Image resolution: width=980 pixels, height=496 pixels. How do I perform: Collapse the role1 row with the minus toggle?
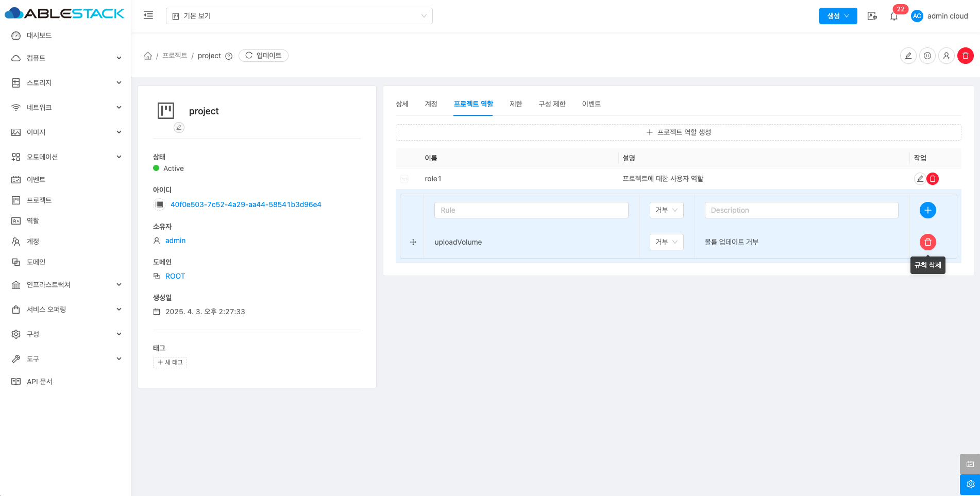pos(404,179)
